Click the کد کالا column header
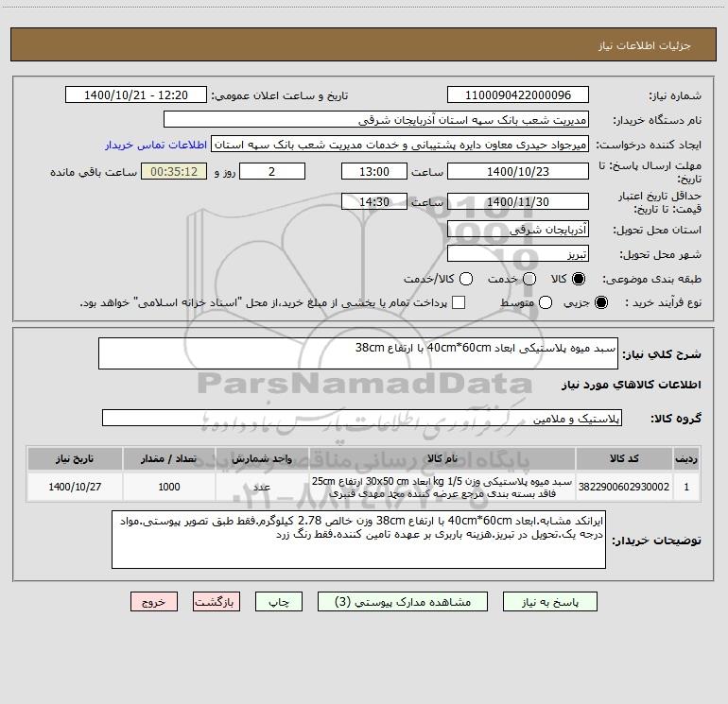 (x=624, y=458)
